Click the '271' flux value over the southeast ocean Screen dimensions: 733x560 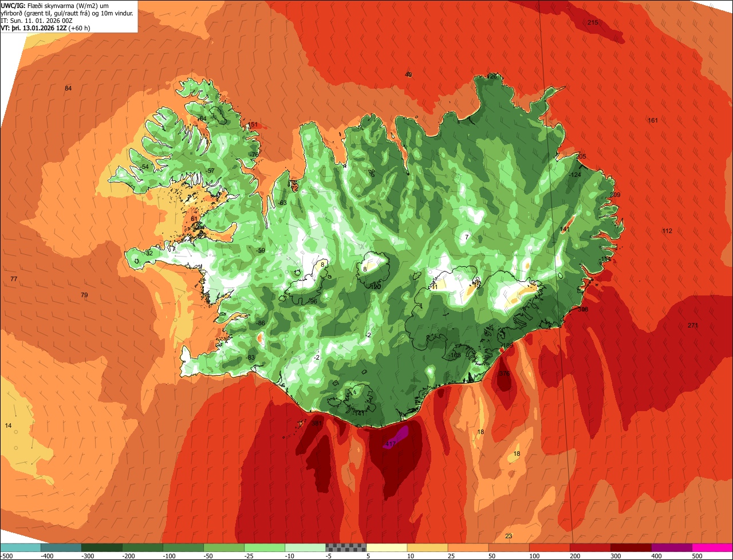pyautogui.click(x=693, y=325)
